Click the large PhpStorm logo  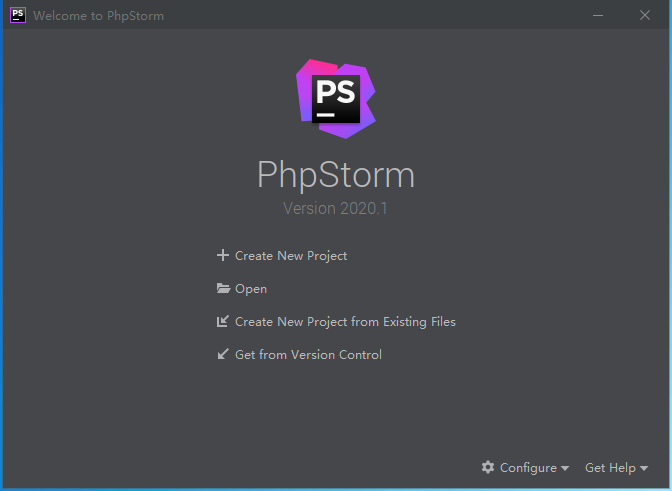coord(336,99)
